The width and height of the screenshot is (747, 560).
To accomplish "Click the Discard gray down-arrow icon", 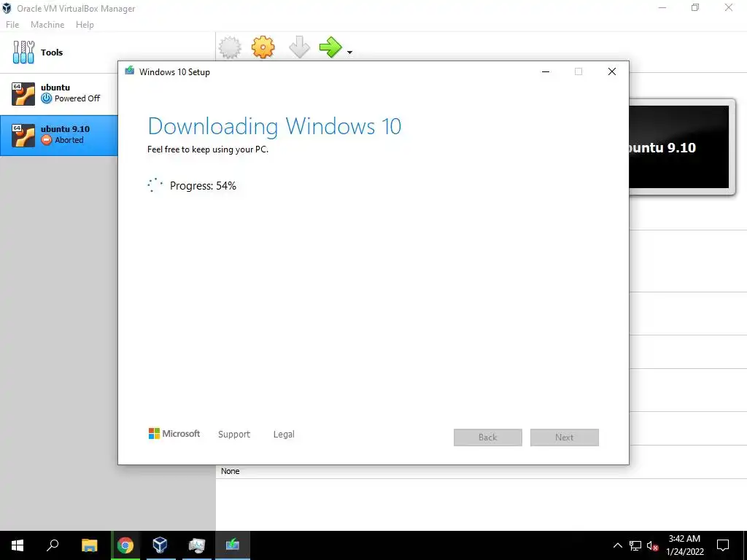I will coord(299,47).
